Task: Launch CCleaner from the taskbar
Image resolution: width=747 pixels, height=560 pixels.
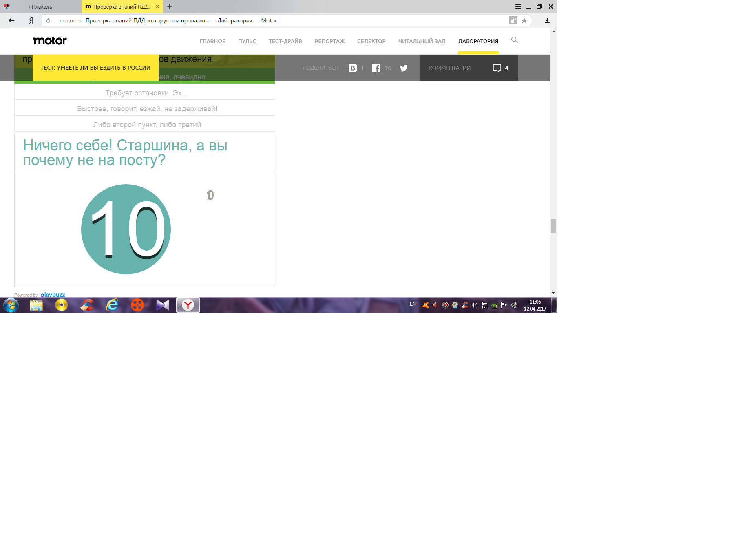Action: pyautogui.click(x=87, y=305)
